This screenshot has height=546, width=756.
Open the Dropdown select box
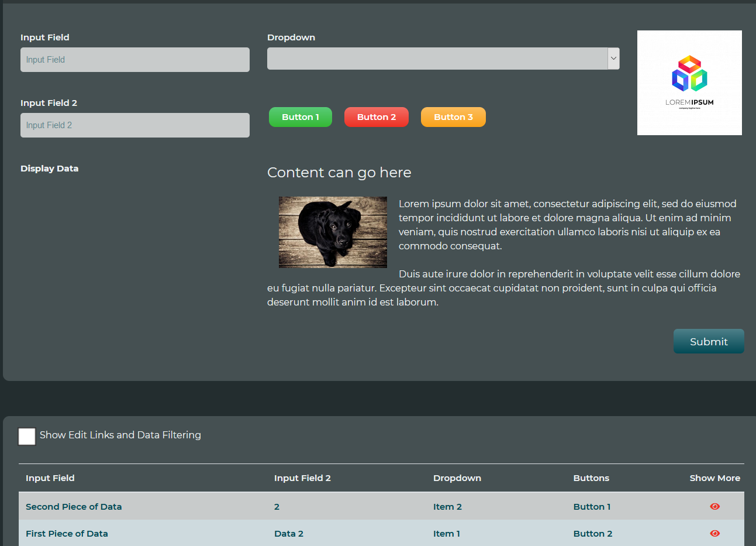tap(443, 59)
